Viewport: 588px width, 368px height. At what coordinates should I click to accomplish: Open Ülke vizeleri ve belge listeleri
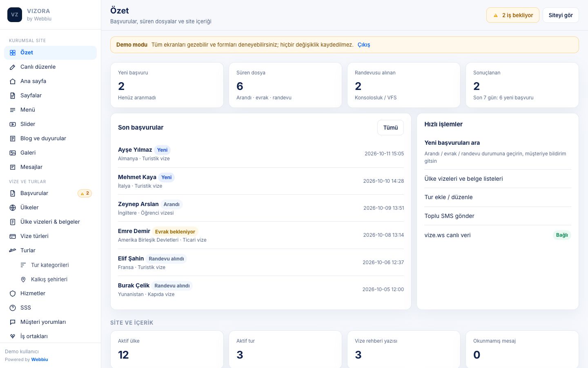(x=498, y=179)
